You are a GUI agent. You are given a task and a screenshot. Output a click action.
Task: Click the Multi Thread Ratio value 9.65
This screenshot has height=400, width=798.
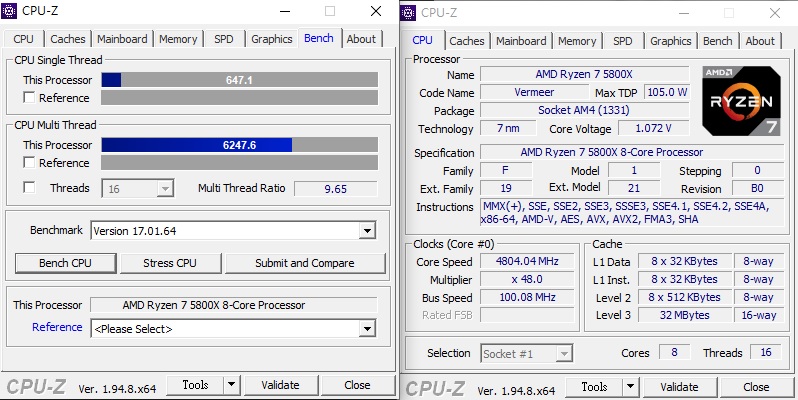(336, 189)
